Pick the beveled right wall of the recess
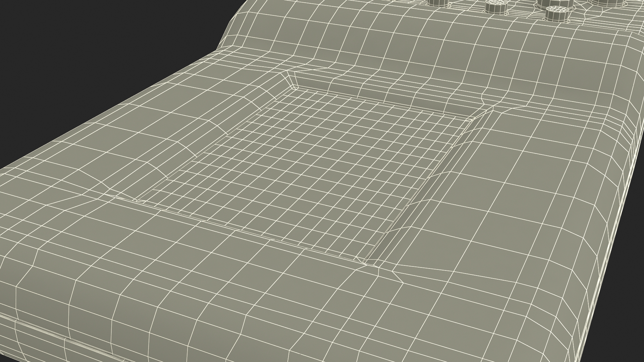 point(433,186)
